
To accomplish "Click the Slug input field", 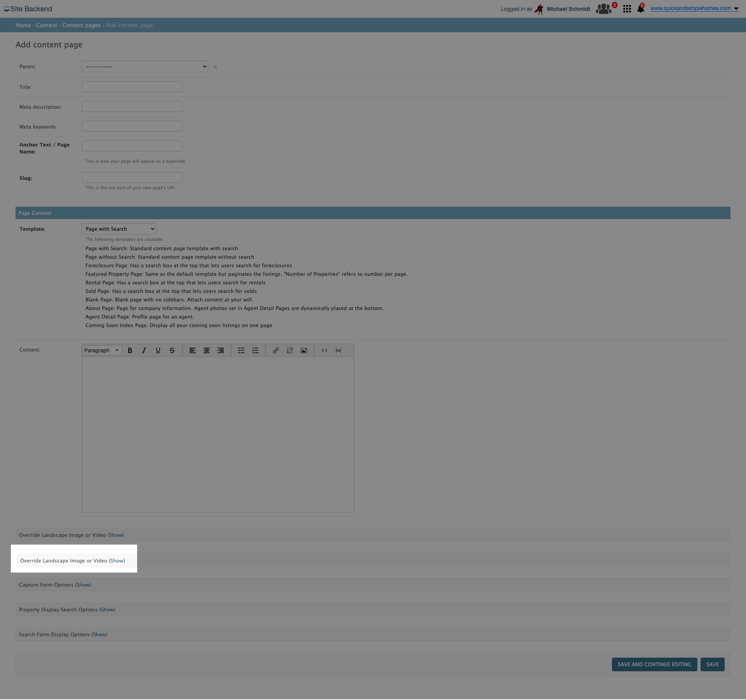I will (132, 178).
